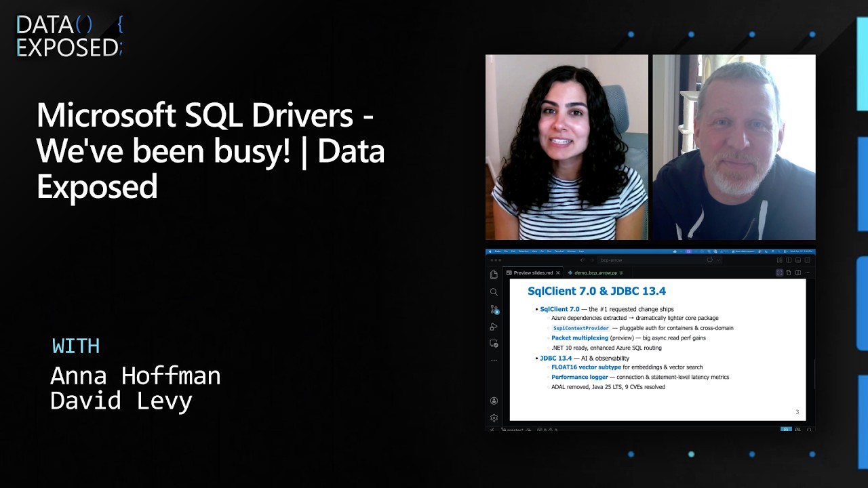
Task: Open the Customize Layout control in title bar
Action: (x=779, y=260)
